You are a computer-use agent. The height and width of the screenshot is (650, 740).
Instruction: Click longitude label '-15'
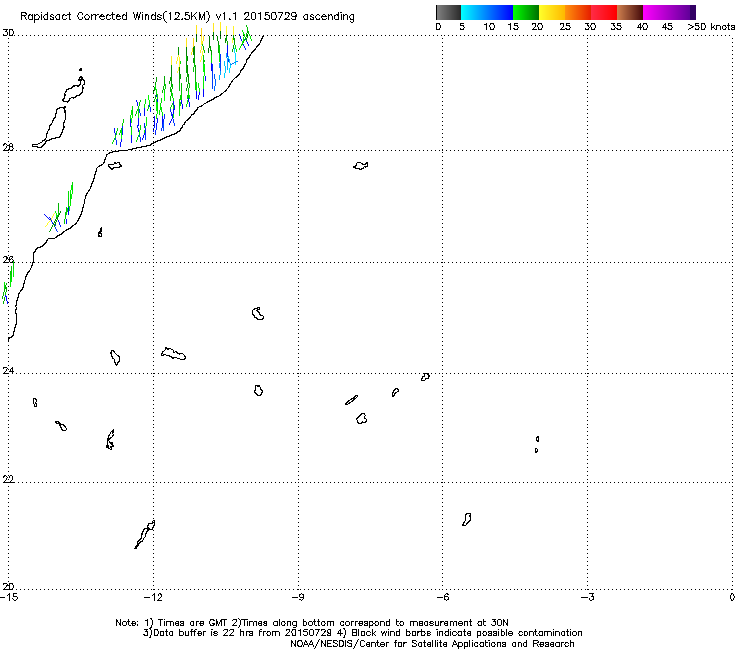pos(9,597)
